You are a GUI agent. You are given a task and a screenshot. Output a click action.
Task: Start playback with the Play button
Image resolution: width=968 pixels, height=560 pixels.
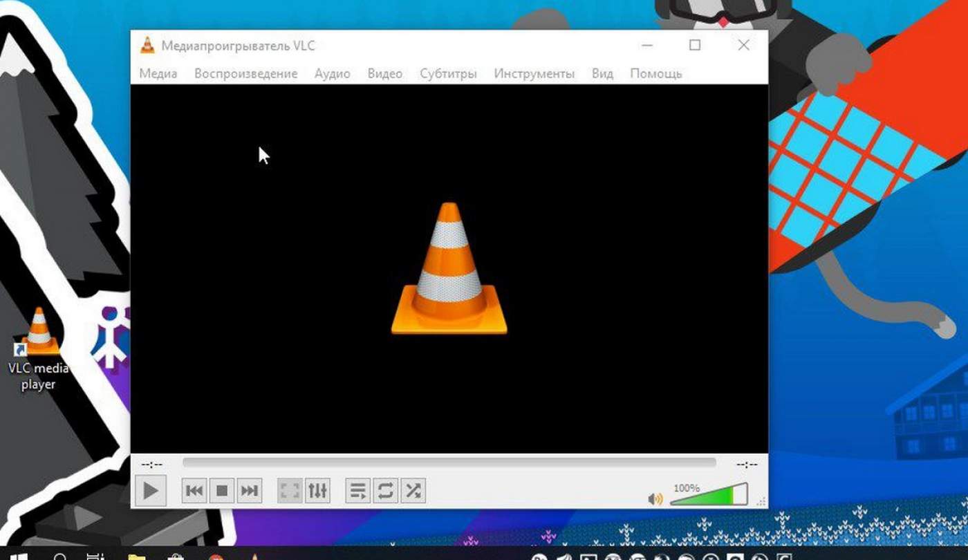(150, 491)
